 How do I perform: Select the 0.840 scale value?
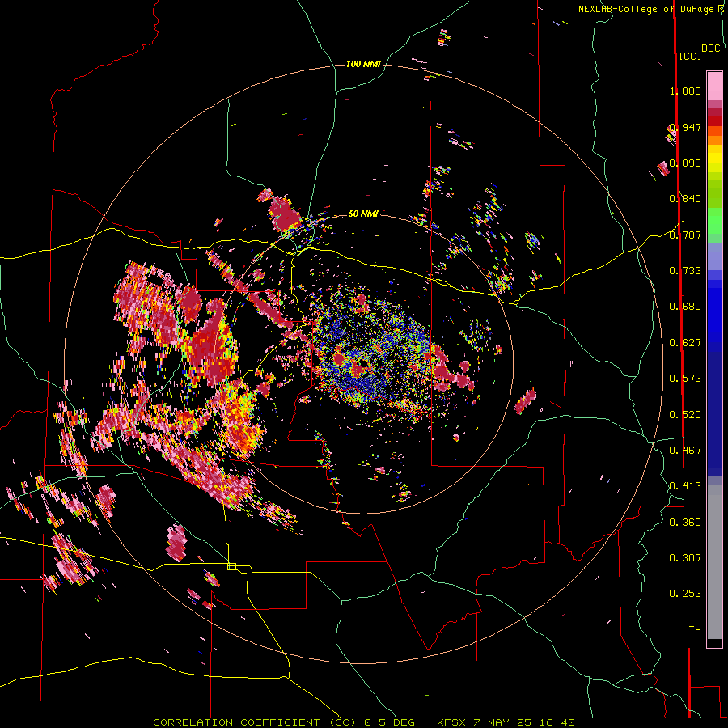tap(685, 199)
